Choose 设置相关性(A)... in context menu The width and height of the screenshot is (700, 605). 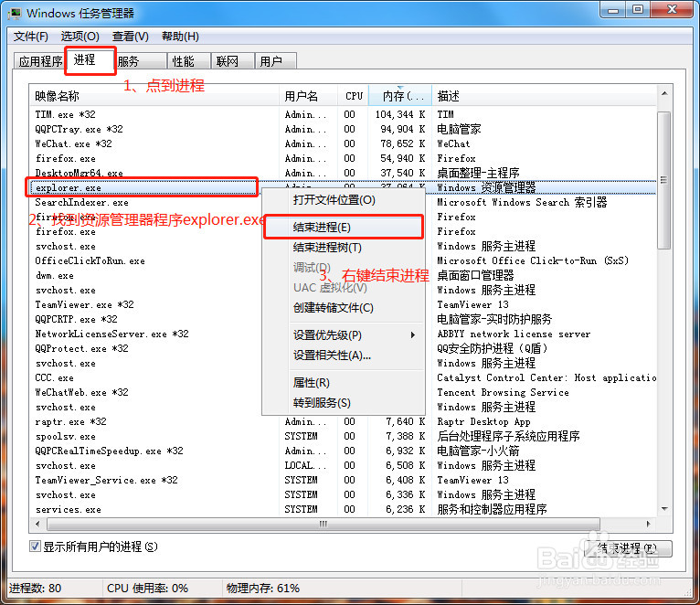(x=343, y=355)
